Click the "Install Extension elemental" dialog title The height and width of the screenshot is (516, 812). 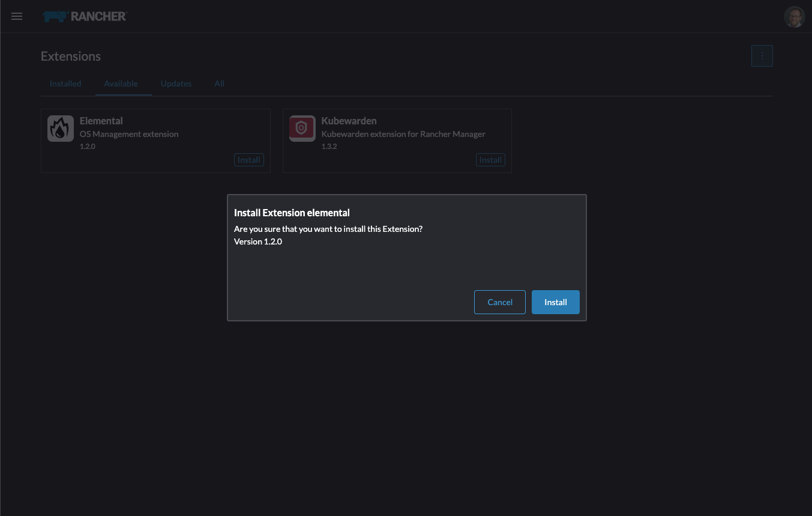[x=292, y=213]
